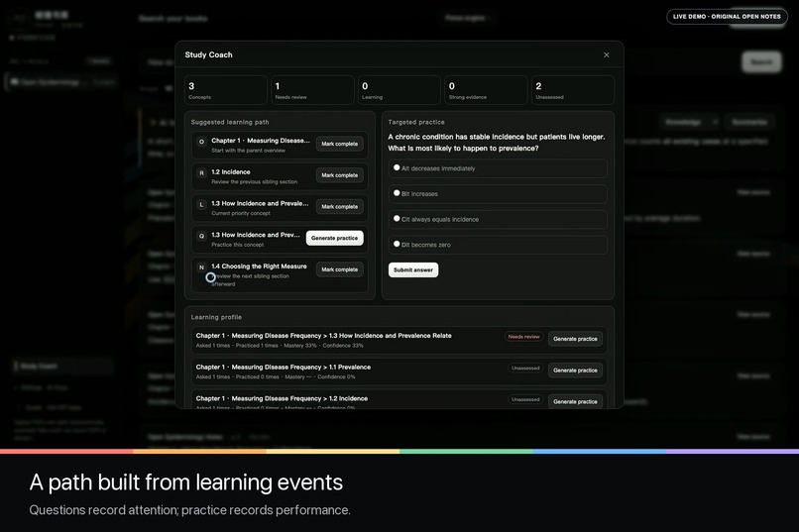Submit the targeted practice answer

pyautogui.click(x=412, y=269)
